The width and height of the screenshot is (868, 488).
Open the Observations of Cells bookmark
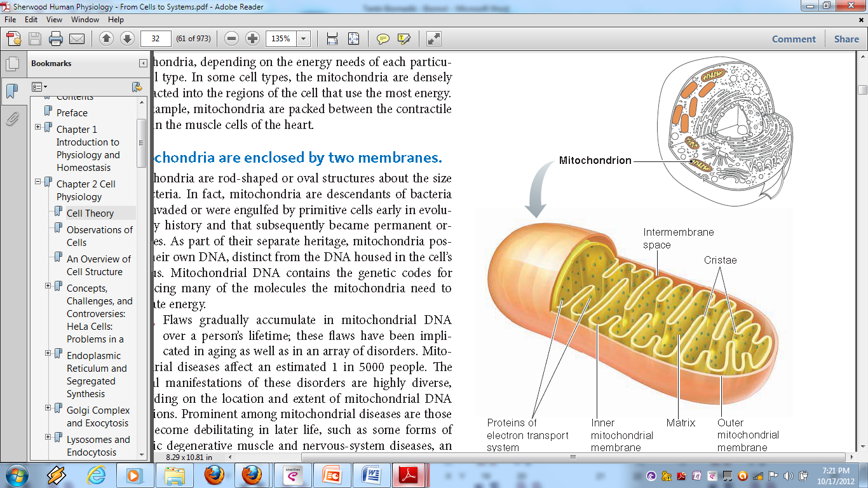click(x=100, y=236)
